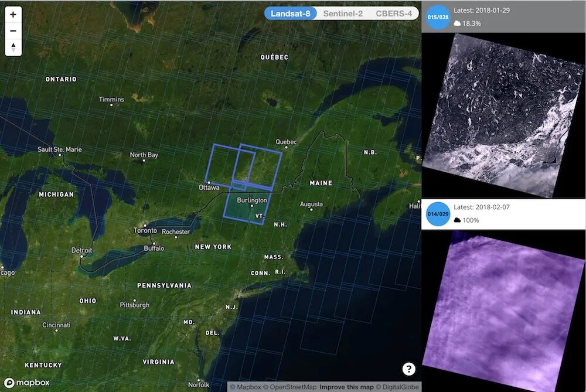
Task: Click the QUÉBEC province label
Action: tap(274, 57)
